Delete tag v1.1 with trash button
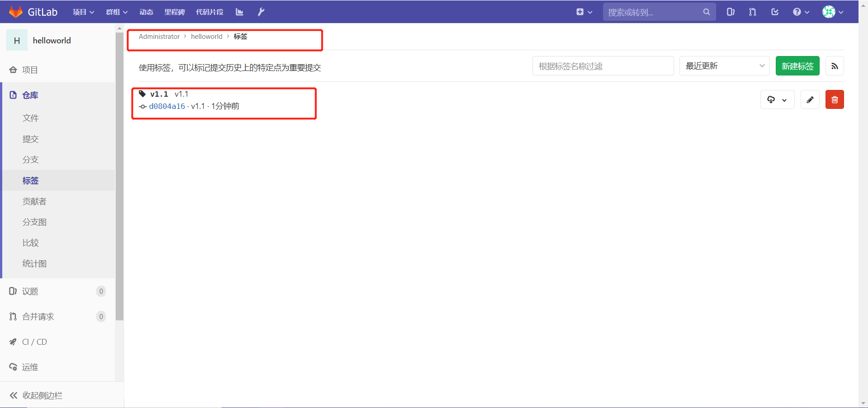Viewport: 868px width, 408px height. [x=835, y=99]
